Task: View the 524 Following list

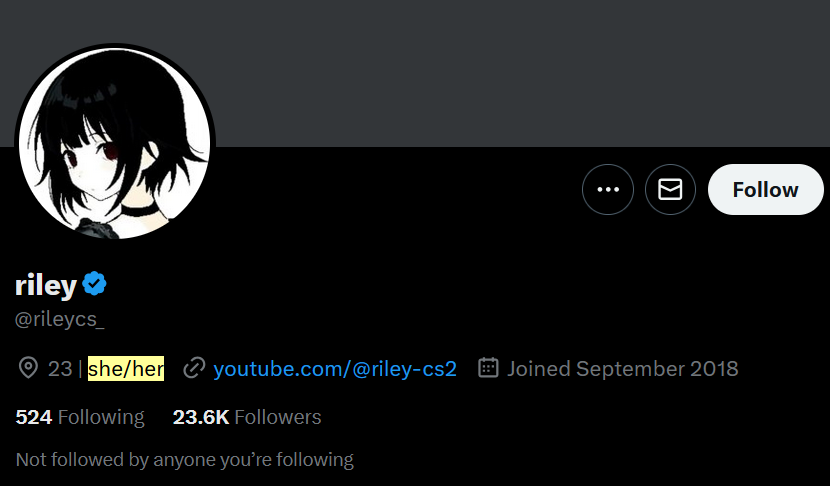Action: (80, 417)
